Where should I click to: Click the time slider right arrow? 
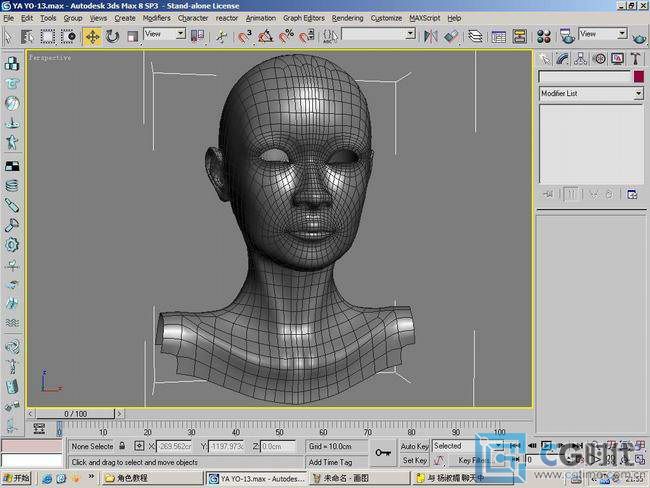click(119, 414)
